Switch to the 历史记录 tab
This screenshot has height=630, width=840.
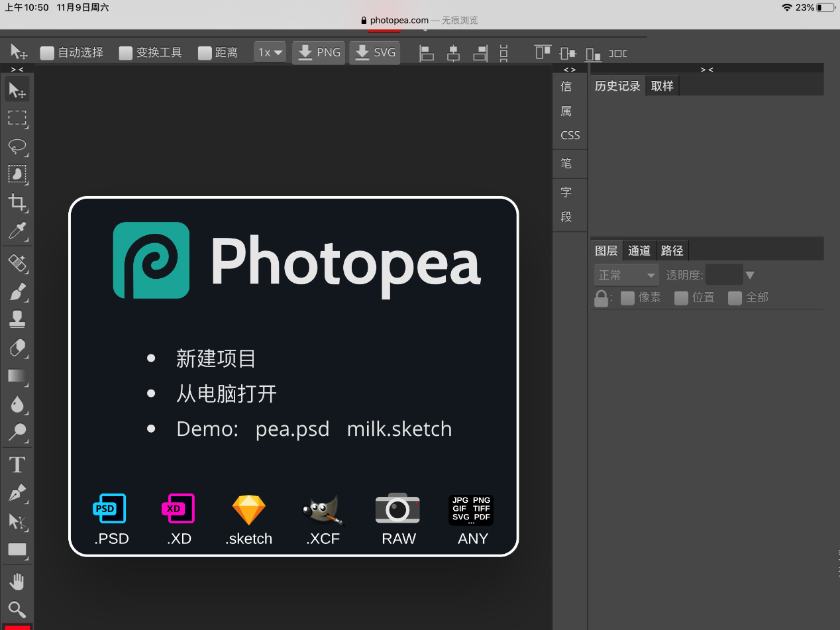coord(617,86)
